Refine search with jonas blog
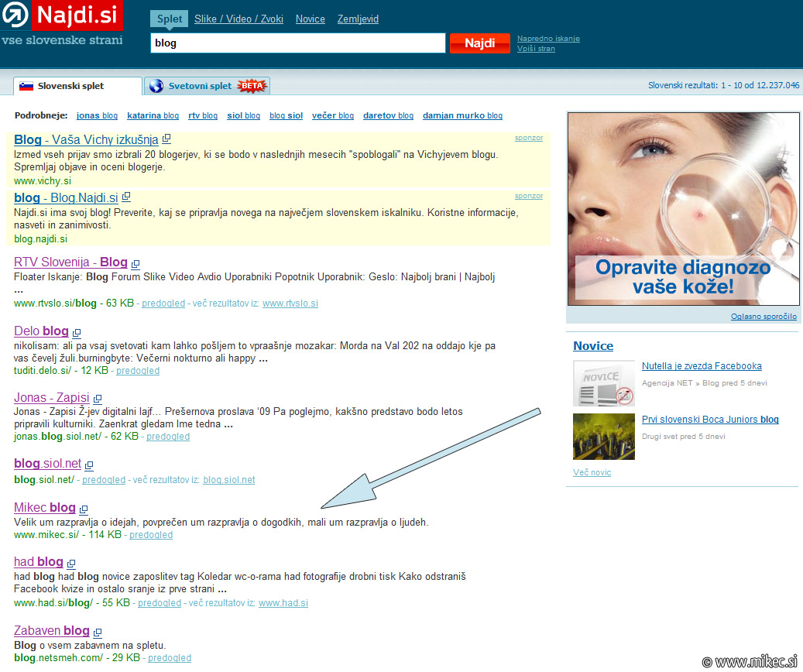Screen dimensions: 803x672 [x=97, y=116]
